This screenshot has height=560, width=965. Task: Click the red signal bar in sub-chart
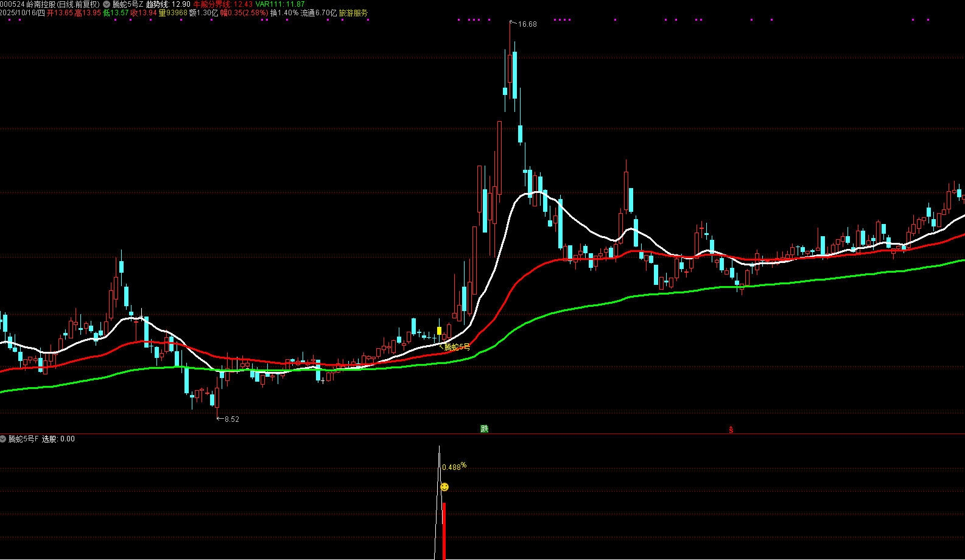444,531
